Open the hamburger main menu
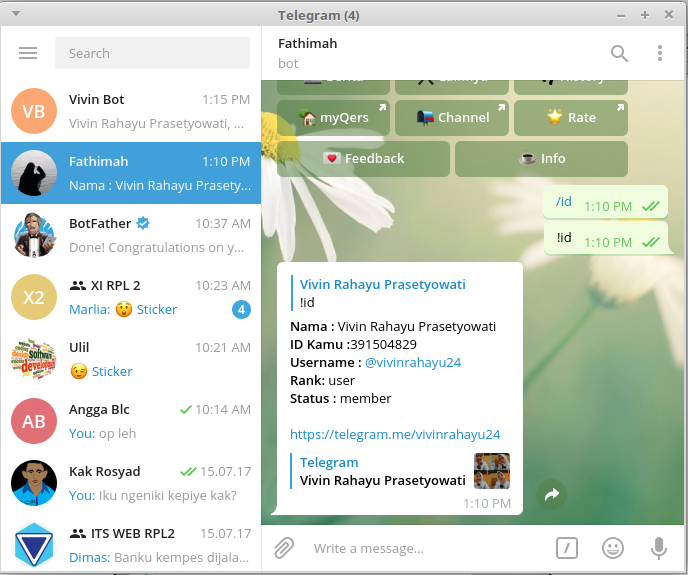 pos(28,53)
